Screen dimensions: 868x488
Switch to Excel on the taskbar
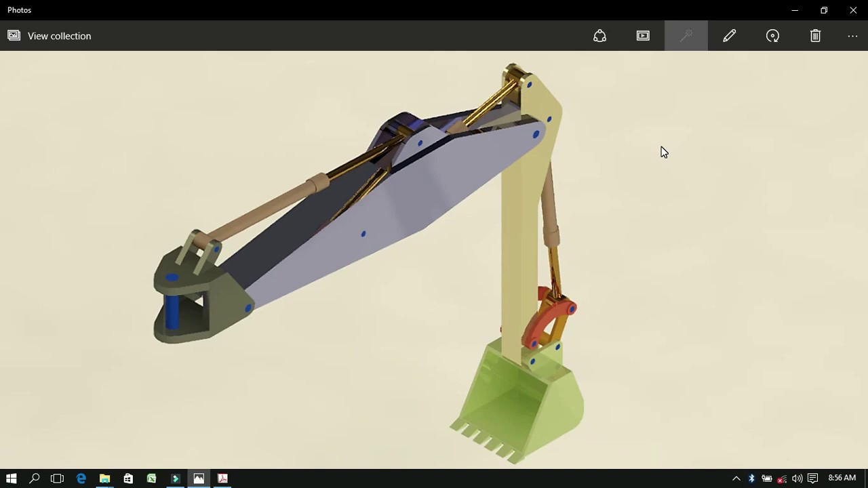click(151, 479)
